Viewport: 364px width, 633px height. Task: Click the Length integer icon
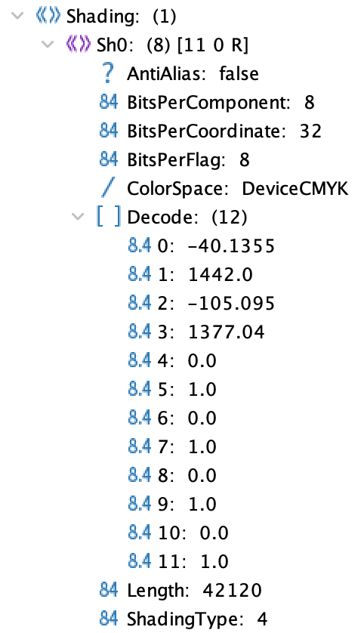(109, 590)
